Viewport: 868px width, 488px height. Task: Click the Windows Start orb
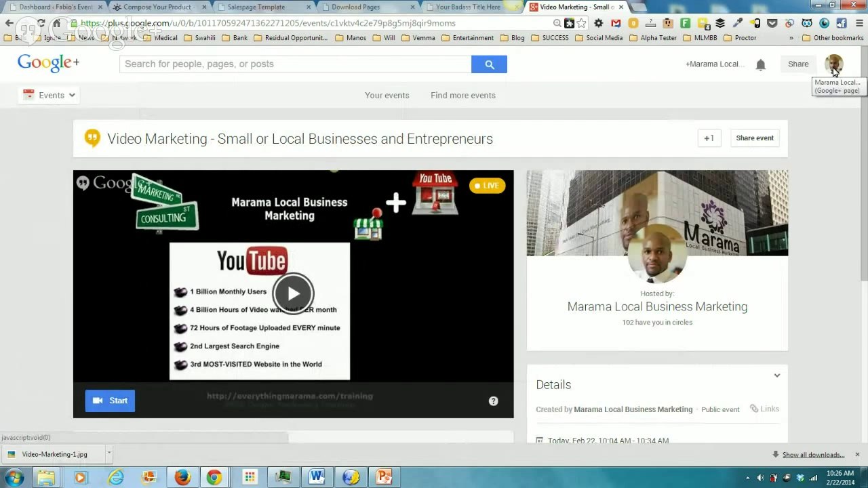14,477
